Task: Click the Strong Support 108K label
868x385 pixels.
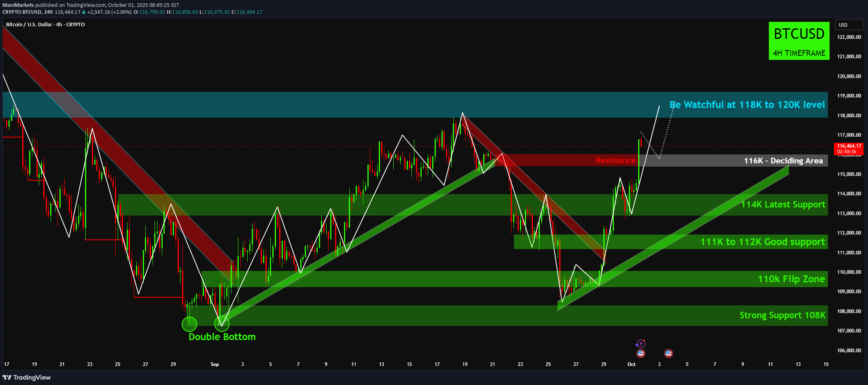Action: [782, 315]
